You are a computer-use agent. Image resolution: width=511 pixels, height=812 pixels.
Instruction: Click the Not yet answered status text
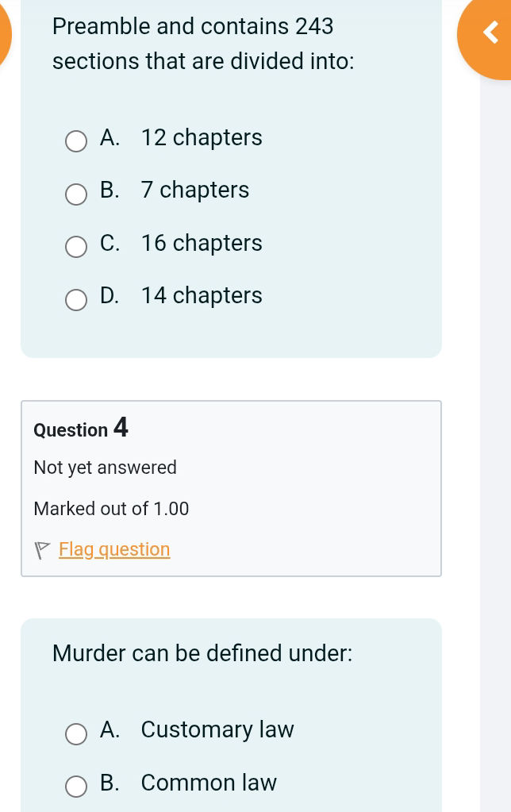(x=104, y=468)
